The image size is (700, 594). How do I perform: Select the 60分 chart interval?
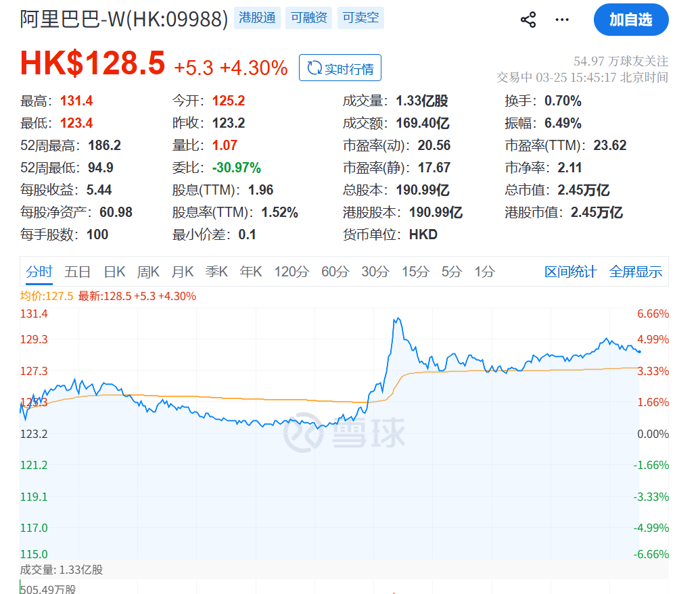pos(335,270)
